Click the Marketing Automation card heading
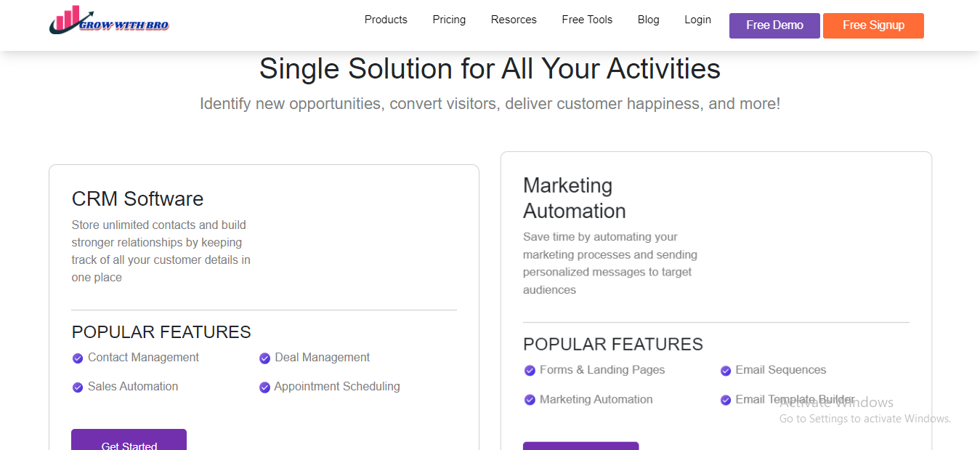 point(574,198)
